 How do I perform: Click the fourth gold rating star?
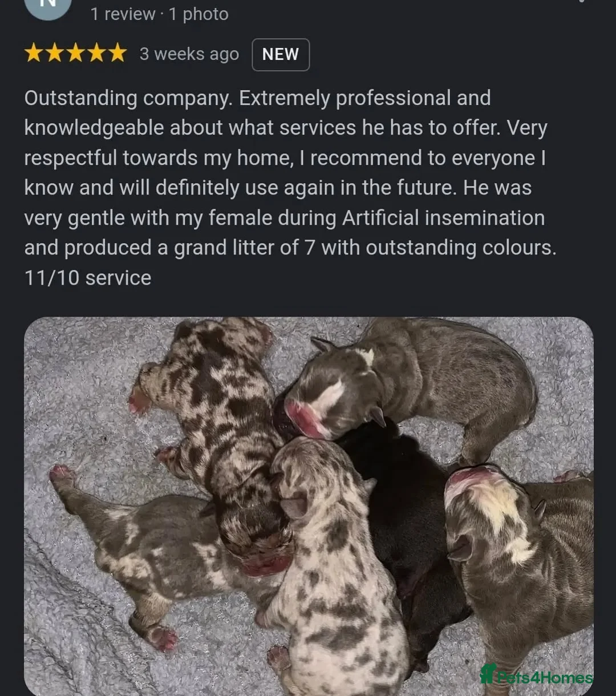pos(97,53)
